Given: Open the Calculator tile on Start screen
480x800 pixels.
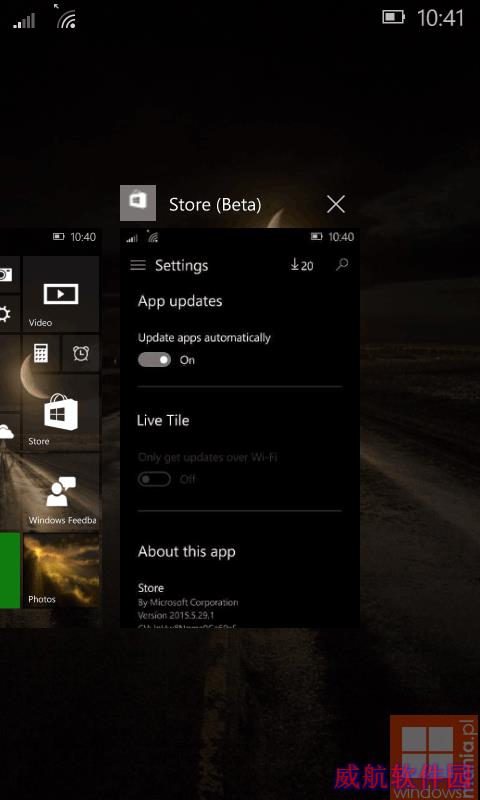Looking at the screenshot, I should [41, 353].
